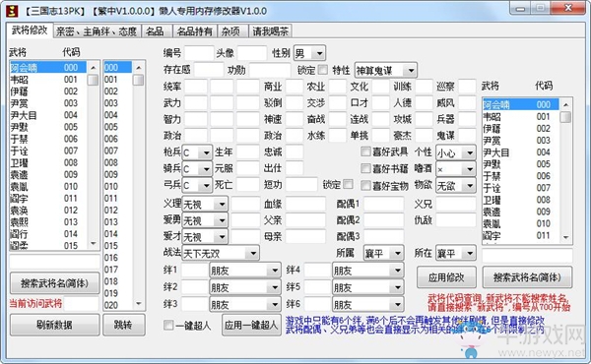The width and height of the screenshot is (591, 364).
Task: Click the 配偶1 input field
Action: coord(384,204)
